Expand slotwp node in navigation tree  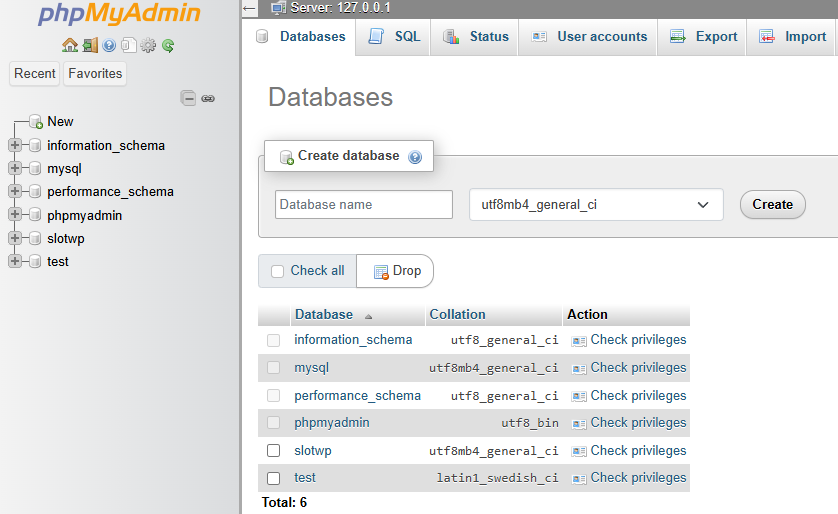(15, 238)
